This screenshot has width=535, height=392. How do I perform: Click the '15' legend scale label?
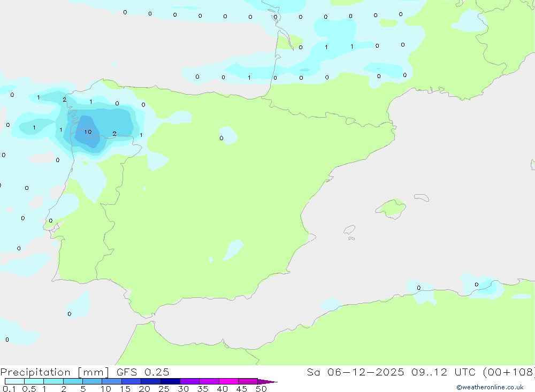click(125, 389)
